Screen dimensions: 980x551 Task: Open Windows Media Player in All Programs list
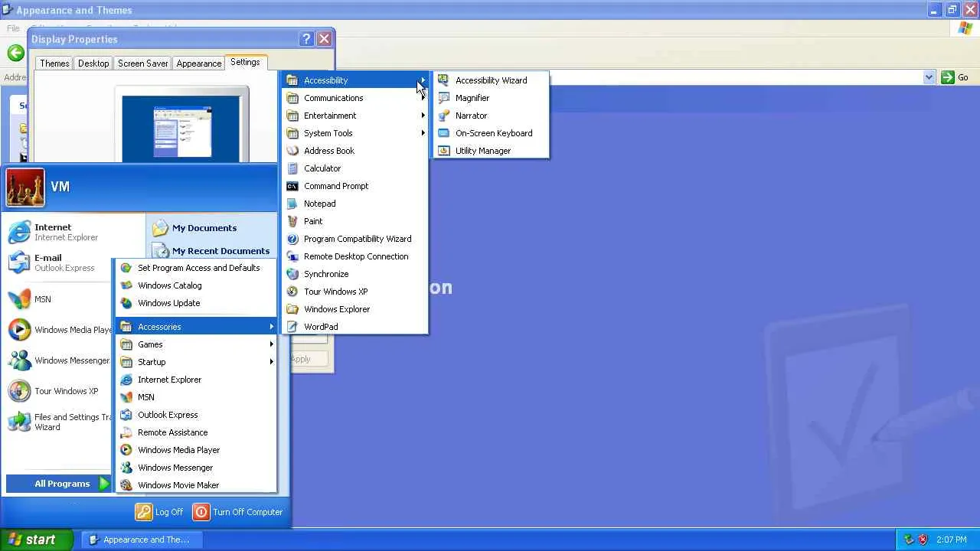point(196,450)
